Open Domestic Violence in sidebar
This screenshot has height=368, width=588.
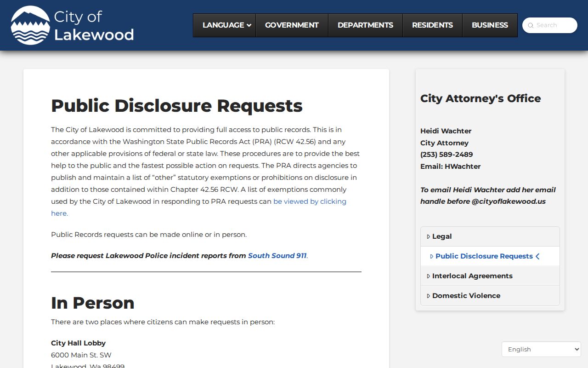490,296
